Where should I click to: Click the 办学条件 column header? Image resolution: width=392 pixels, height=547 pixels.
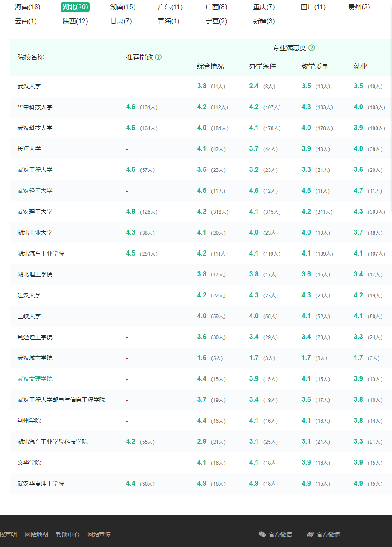point(263,66)
